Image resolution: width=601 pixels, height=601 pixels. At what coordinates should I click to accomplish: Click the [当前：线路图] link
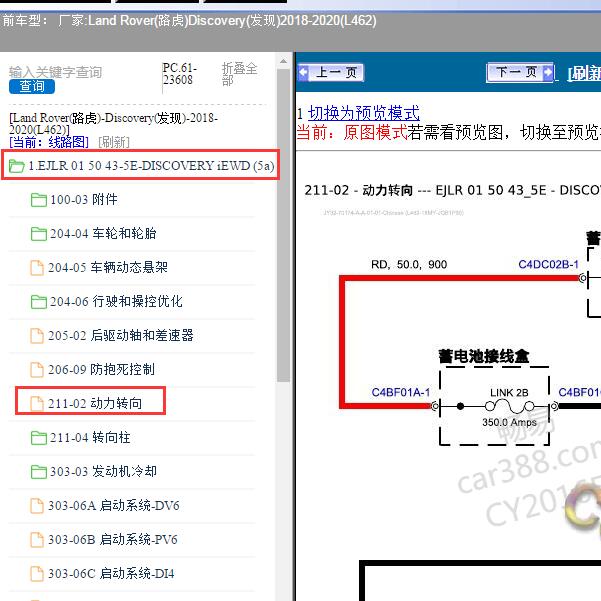tap(49, 142)
